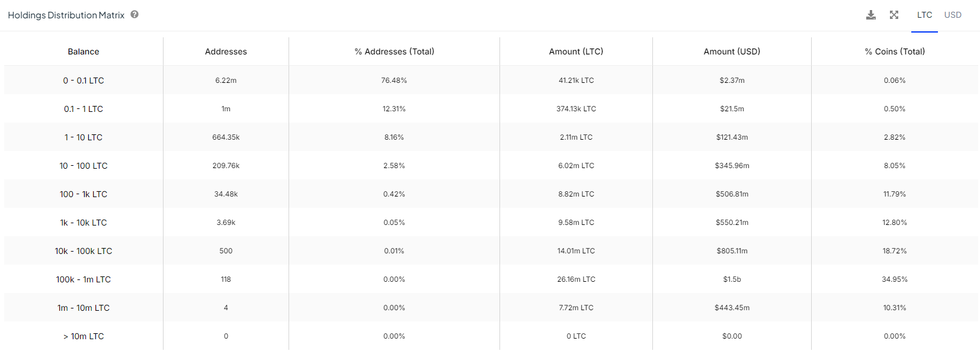Click the 10 - 100 LTC balance cell
This screenshot has height=354, width=980.
(x=84, y=166)
